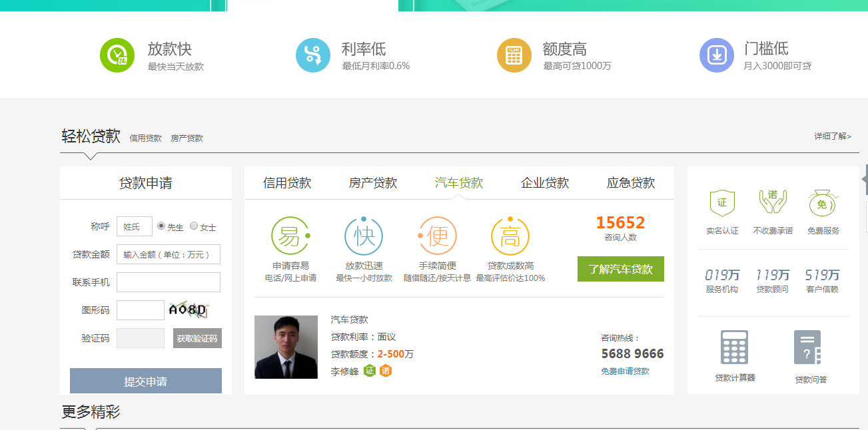This screenshot has width=868, height=430.
Task: Switch to the 应急贷款 tab
Action: (x=631, y=183)
